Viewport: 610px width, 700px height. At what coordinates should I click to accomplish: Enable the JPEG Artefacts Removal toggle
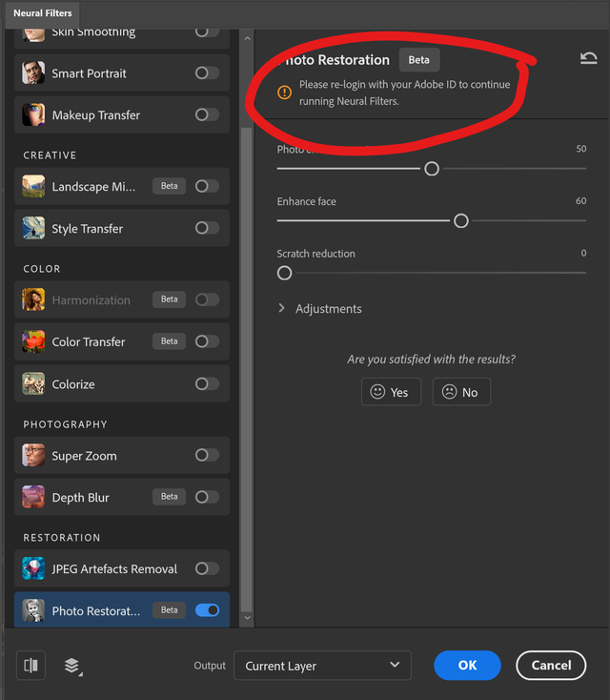(x=207, y=568)
